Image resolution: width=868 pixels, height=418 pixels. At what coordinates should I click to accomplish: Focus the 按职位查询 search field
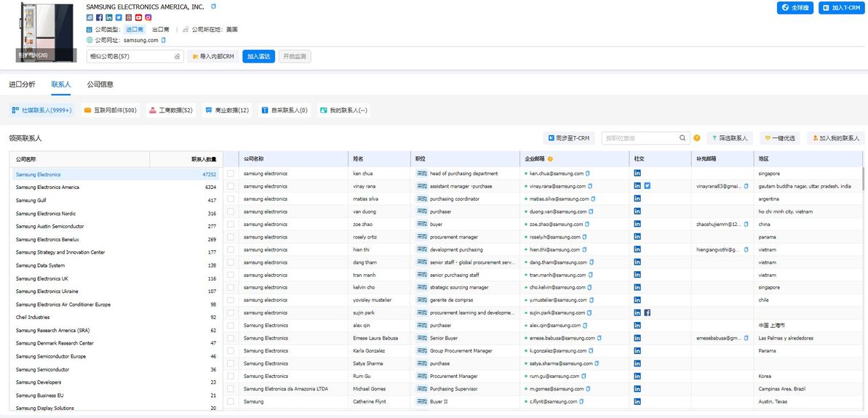pyautogui.click(x=640, y=138)
